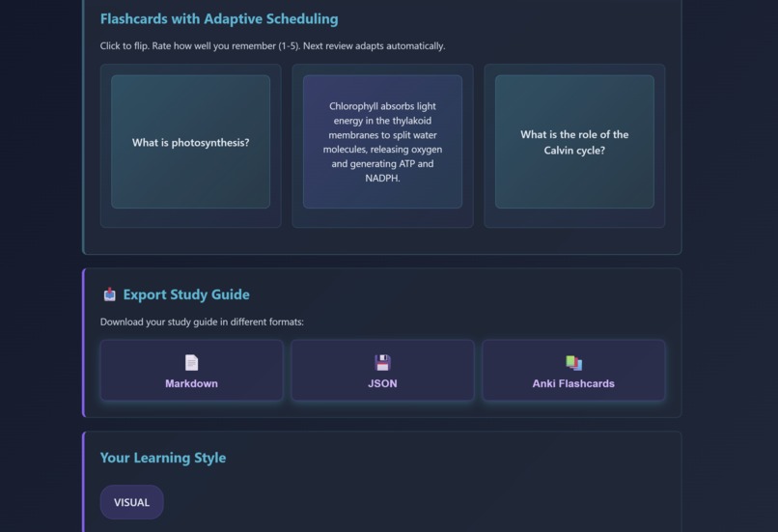Image resolution: width=778 pixels, height=532 pixels.
Task: Click the JSON floppy disk icon
Action: [382, 363]
